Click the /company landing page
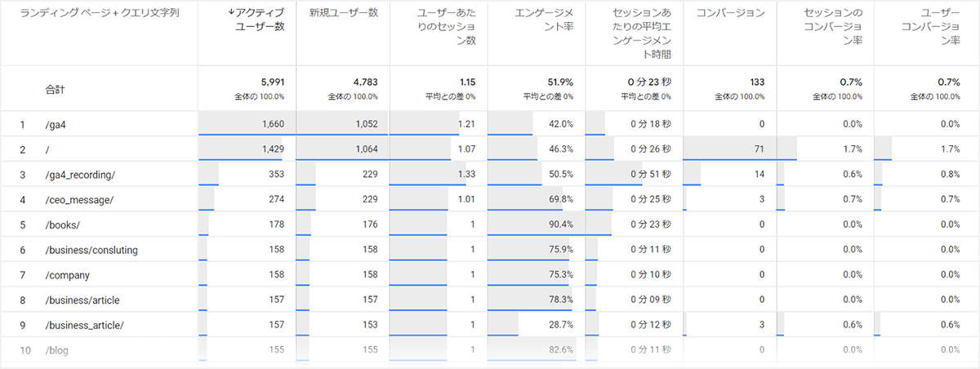 pyautogui.click(x=68, y=275)
